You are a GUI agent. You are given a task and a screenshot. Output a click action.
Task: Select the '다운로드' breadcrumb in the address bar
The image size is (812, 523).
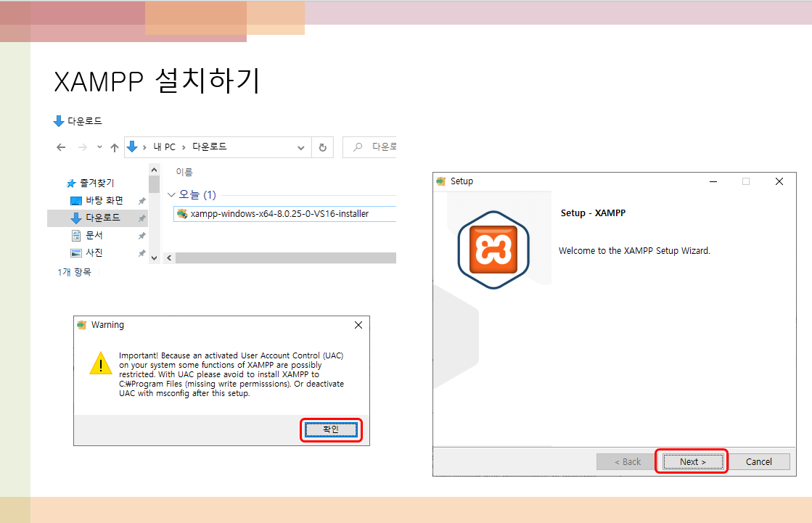coord(209,147)
